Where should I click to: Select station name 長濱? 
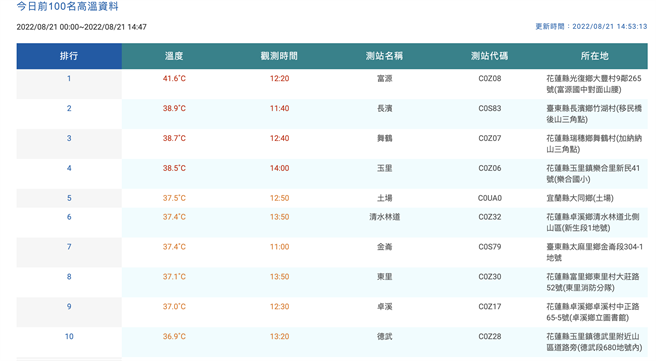[384, 108]
